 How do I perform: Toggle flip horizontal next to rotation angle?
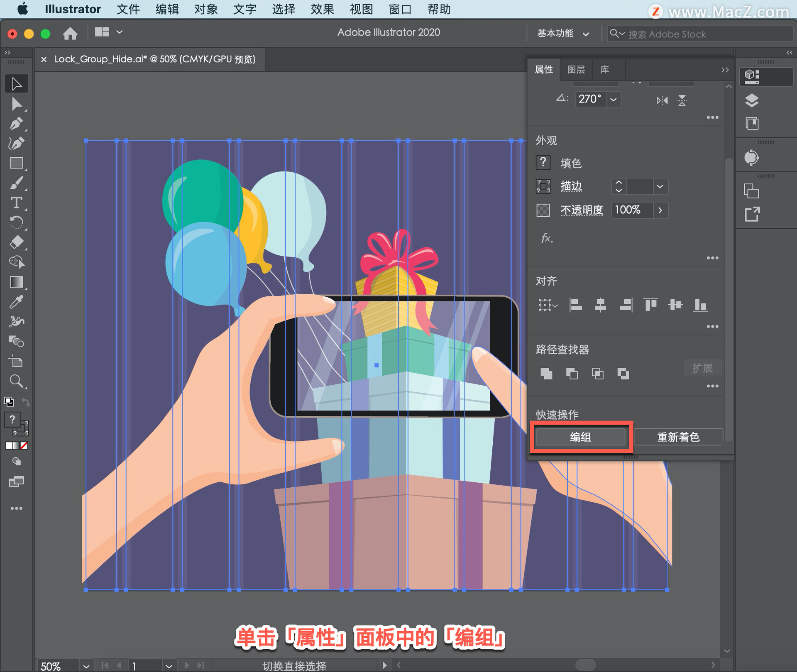(x=662, y=100)
